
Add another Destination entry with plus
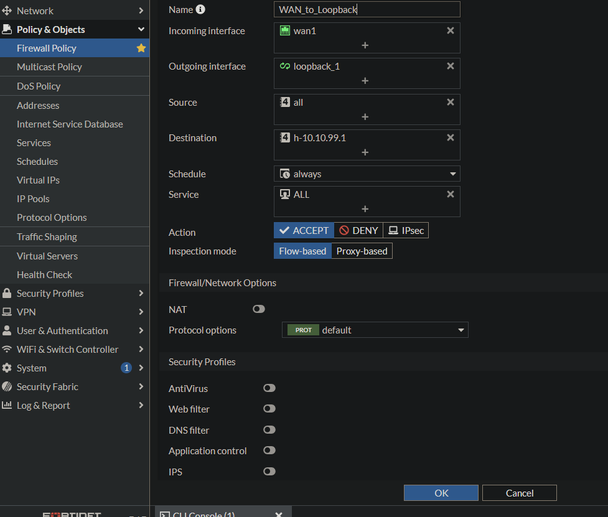coord(365,152)
